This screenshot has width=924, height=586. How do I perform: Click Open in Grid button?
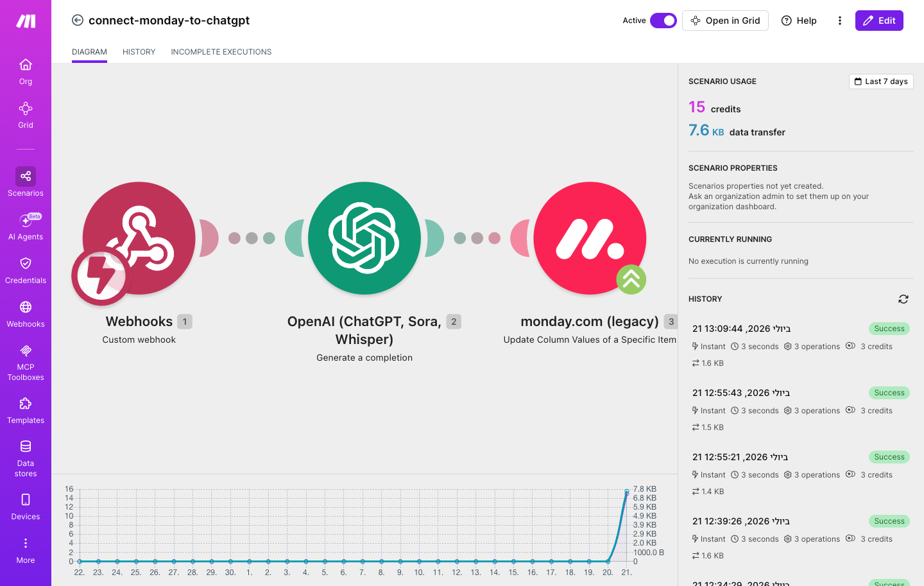(x=725, y=21)
